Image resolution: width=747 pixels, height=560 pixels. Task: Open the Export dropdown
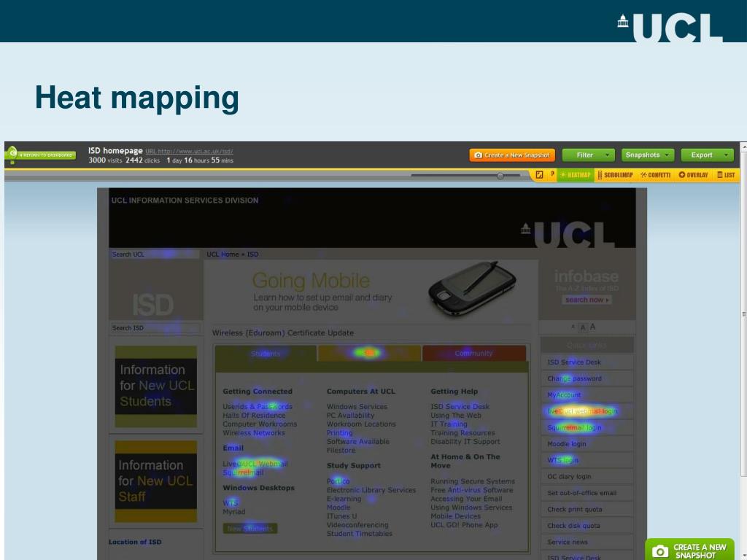click(x=707, y=155)
